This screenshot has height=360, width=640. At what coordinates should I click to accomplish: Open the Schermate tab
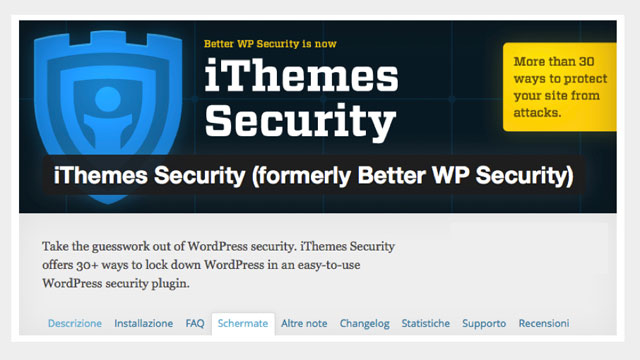pos(243,324)
